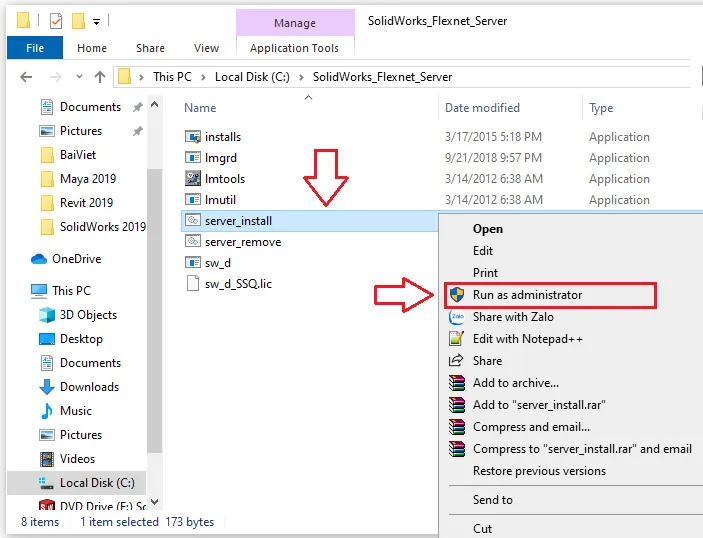The image size is (703, 538).
Task: Click the WinRAR icon beside Add to archive
Action: 457,383
